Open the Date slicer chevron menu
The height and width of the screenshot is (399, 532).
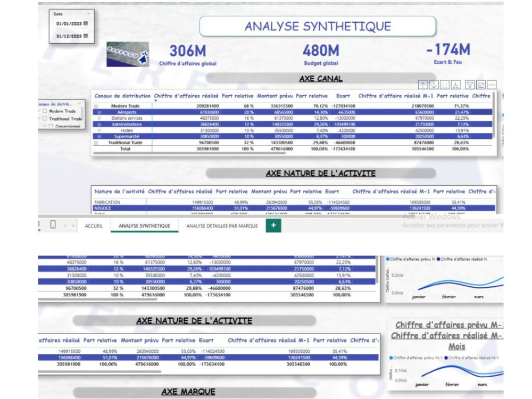tap(88, 14)
